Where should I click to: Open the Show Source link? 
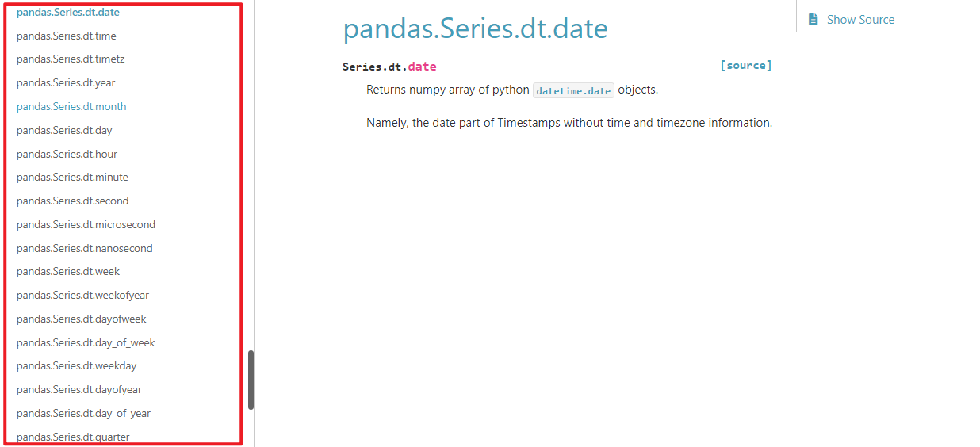point(860,20)
